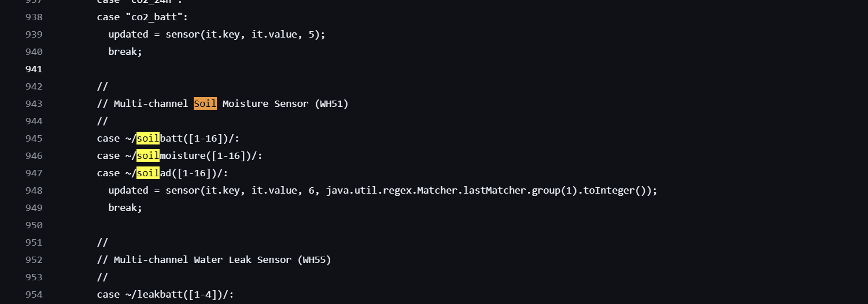Click the orange highlighted Soil match
868x304 pixels.
[205, 104]
